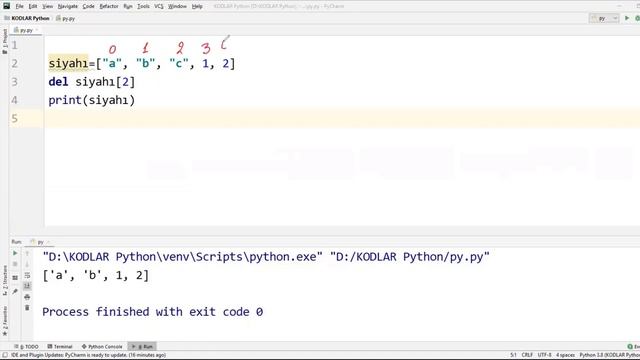Open the TODO tool window tab

pos(26,347)
